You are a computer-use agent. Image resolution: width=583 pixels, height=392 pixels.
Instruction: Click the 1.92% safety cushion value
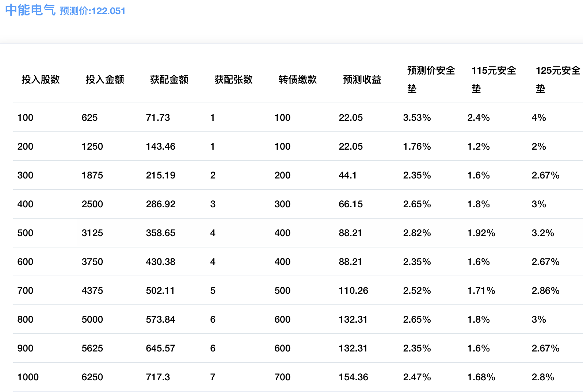481,233
